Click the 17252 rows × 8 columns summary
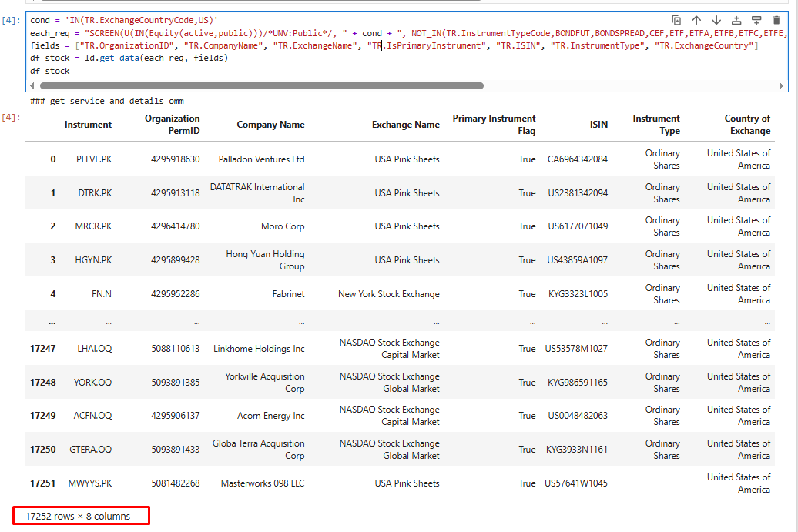 coord(78,517)
